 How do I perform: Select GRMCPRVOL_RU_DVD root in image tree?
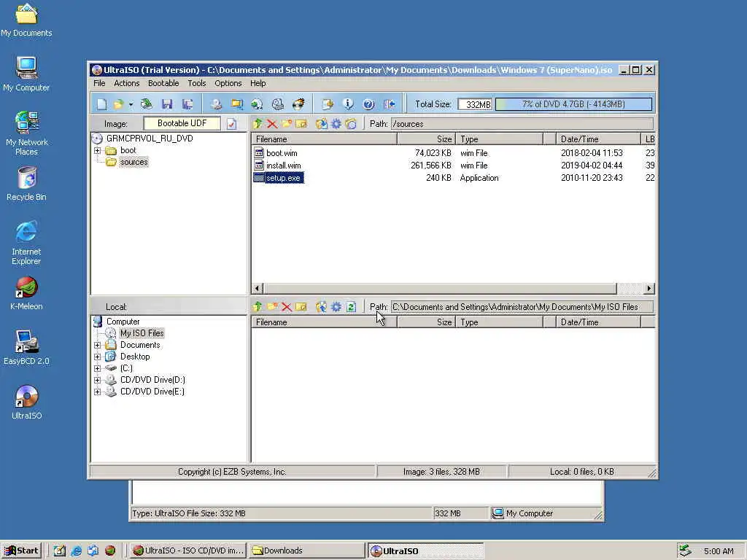coord(150,139)
